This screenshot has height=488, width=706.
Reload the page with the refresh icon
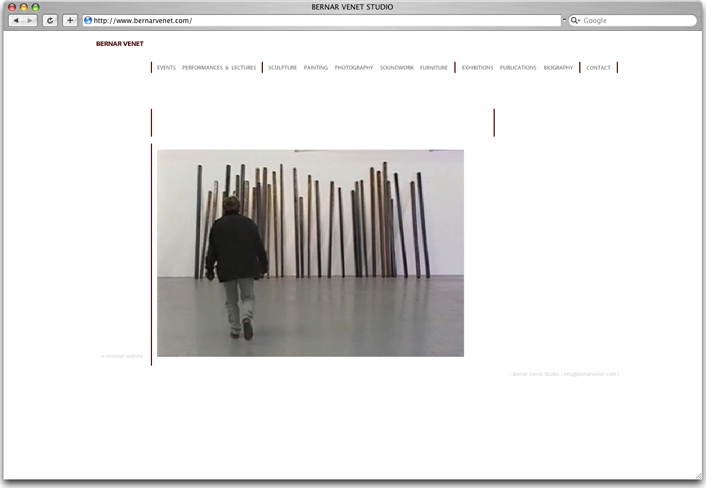[x=50, y=20]
